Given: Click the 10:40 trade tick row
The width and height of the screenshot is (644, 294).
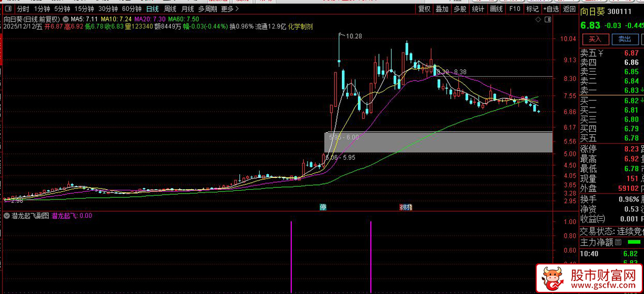Looking at the screenshot, I should coord(611,254).
